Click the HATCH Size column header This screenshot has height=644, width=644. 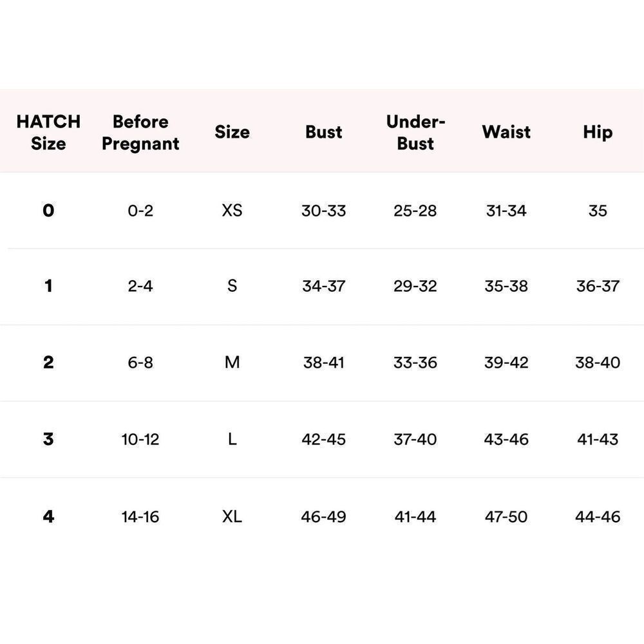pyautogui.click(x=48, y=132)
